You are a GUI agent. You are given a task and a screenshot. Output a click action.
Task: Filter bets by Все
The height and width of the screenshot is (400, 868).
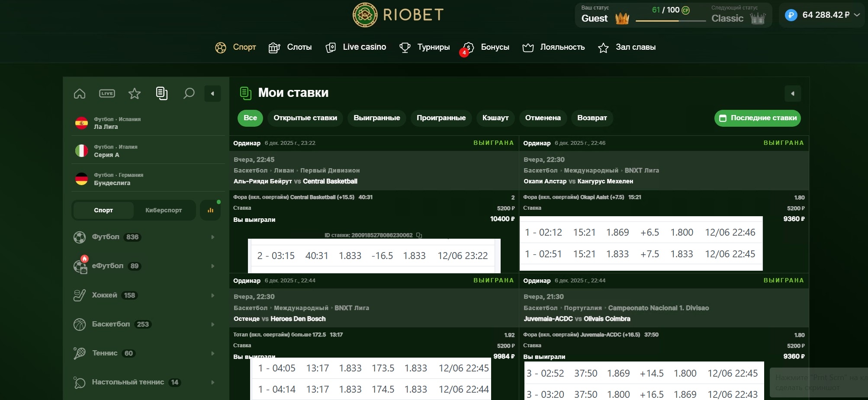click(250, 118)
